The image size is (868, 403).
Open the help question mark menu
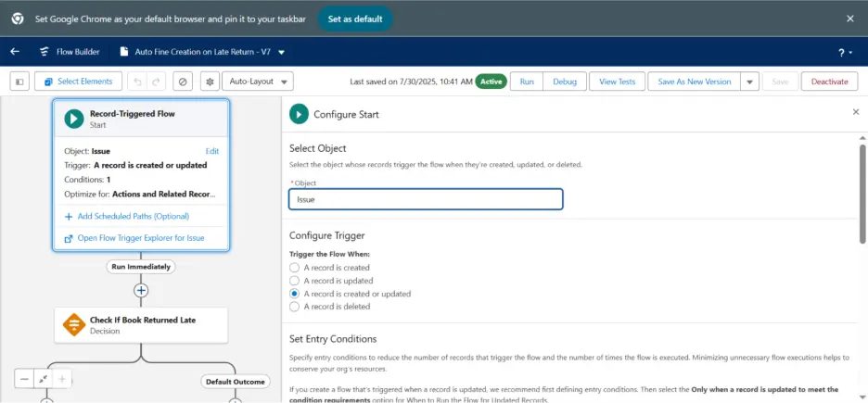click(x=843, y=52)
